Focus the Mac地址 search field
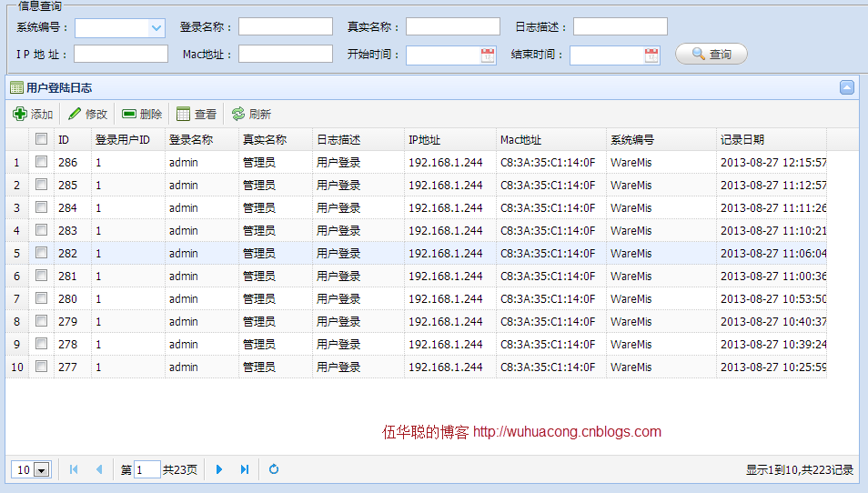The width and height of the screenshot is (868, 493). coord(286,54)
